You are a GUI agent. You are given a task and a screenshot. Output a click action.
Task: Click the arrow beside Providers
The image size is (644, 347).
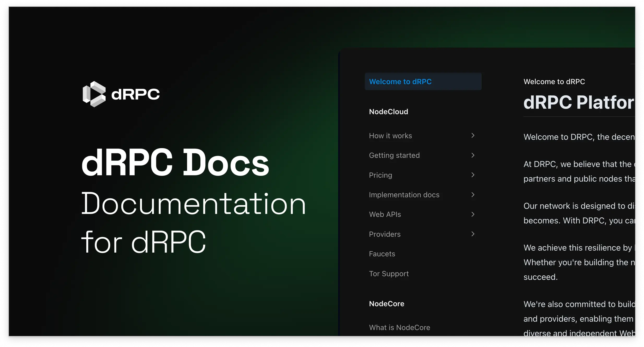(473, 234)
